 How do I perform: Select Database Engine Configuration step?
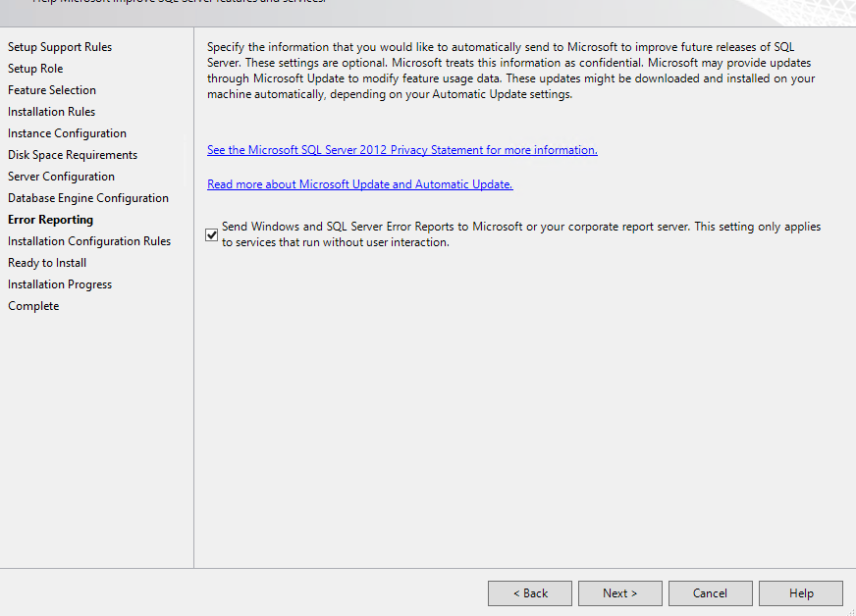(88, 198)
